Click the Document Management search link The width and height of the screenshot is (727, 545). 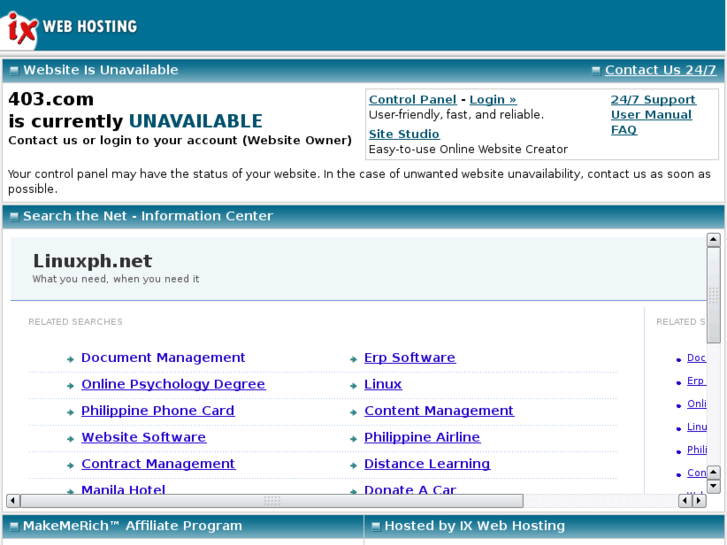click(163, 358)
